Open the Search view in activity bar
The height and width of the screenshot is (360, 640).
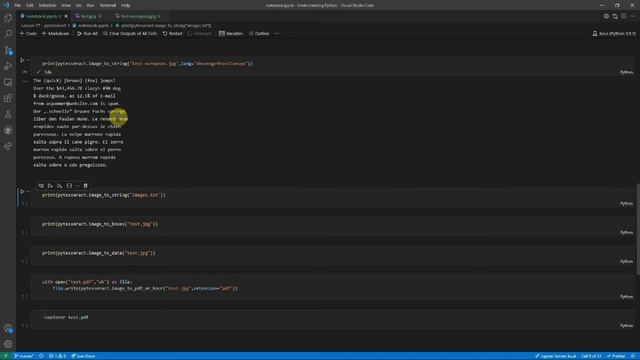point(8,34)
